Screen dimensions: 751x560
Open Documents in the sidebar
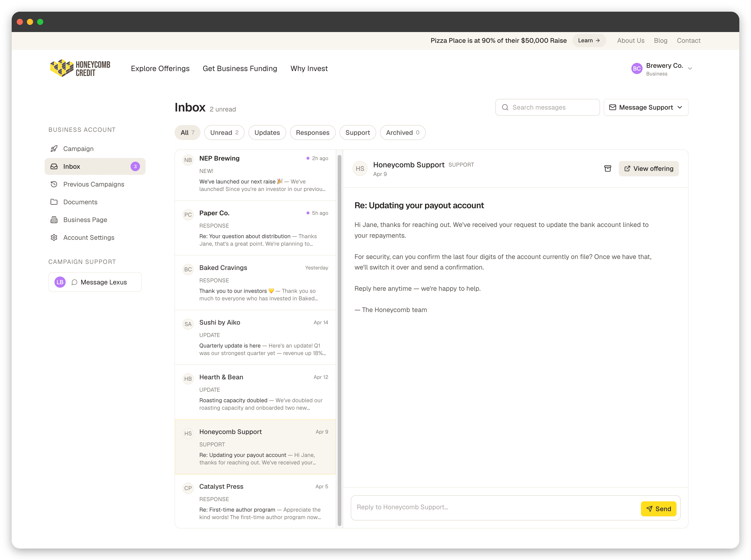[x=95, y=202]
